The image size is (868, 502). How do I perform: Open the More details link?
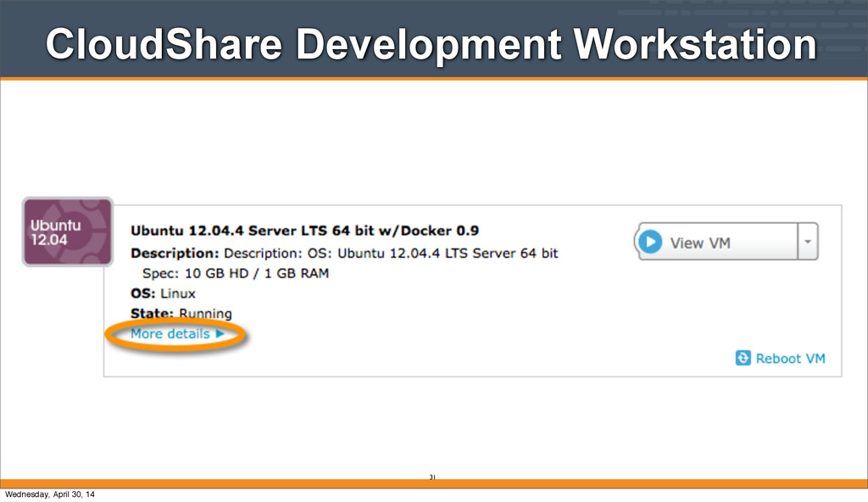click(x=170, y=333)
